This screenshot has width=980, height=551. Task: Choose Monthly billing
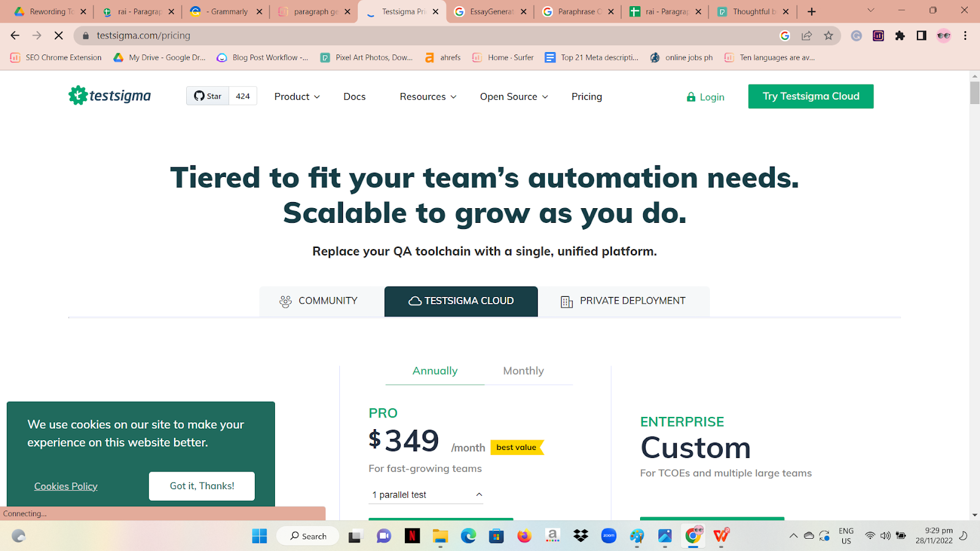coord(524,371)
